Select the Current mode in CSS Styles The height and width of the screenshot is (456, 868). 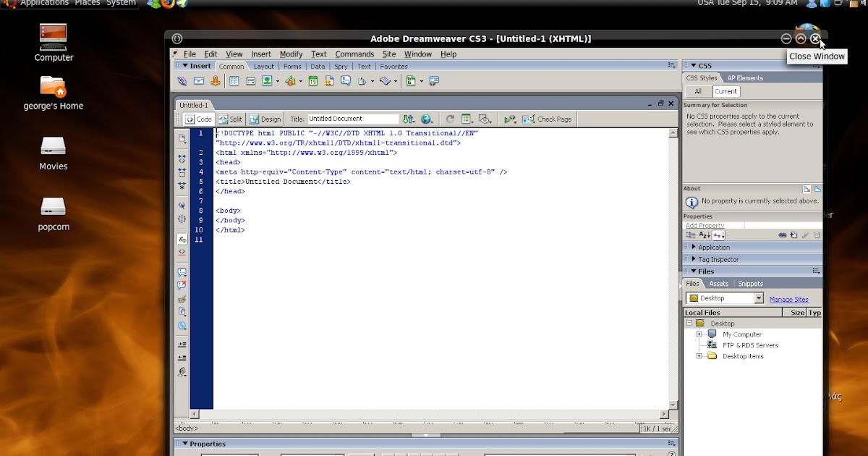[x=726, y=91]
